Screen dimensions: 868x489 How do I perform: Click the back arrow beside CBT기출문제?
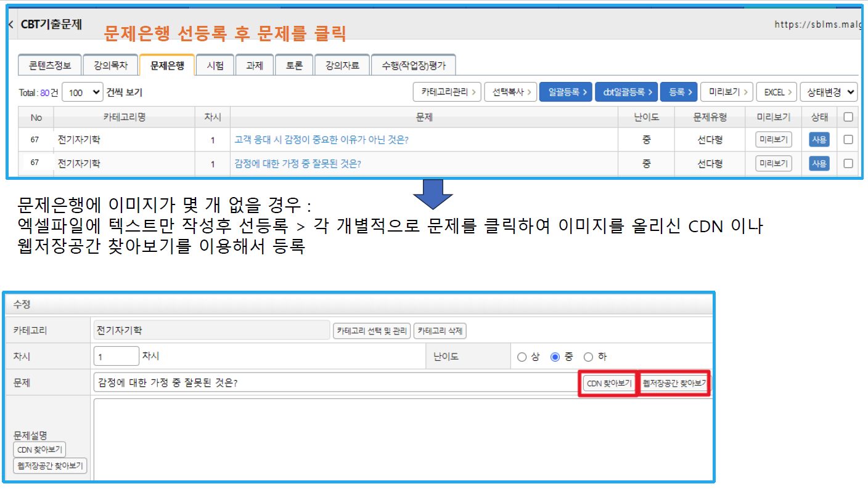(x=10, y=25)
